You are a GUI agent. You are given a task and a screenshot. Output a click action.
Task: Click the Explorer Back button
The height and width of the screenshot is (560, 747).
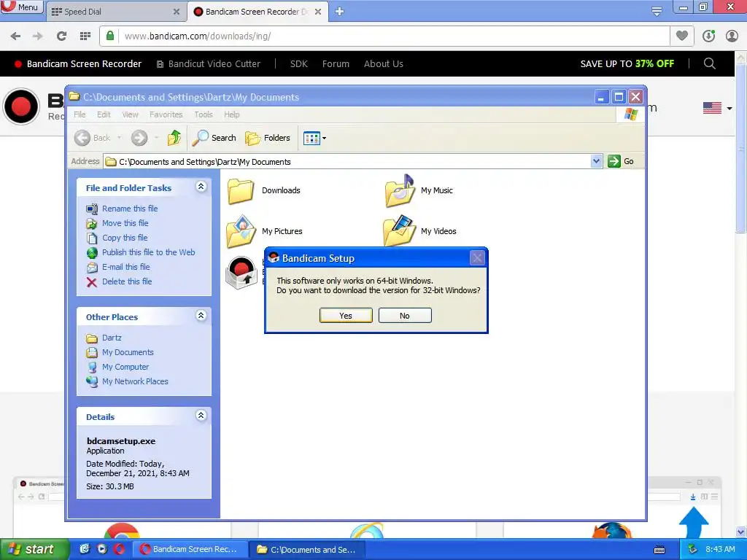tap(93, 138)
